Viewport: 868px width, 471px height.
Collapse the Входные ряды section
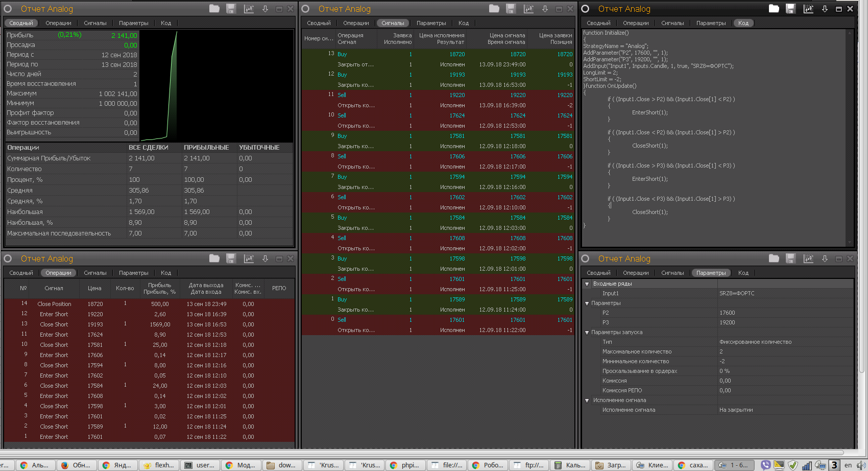(x=587, y=284)
